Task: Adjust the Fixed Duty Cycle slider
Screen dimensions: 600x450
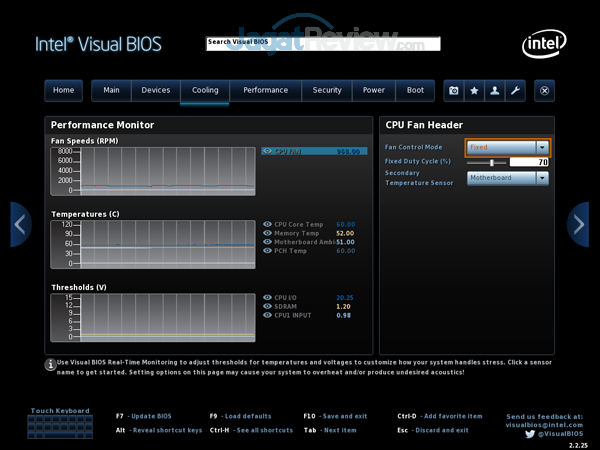Action: coord(491,162)
